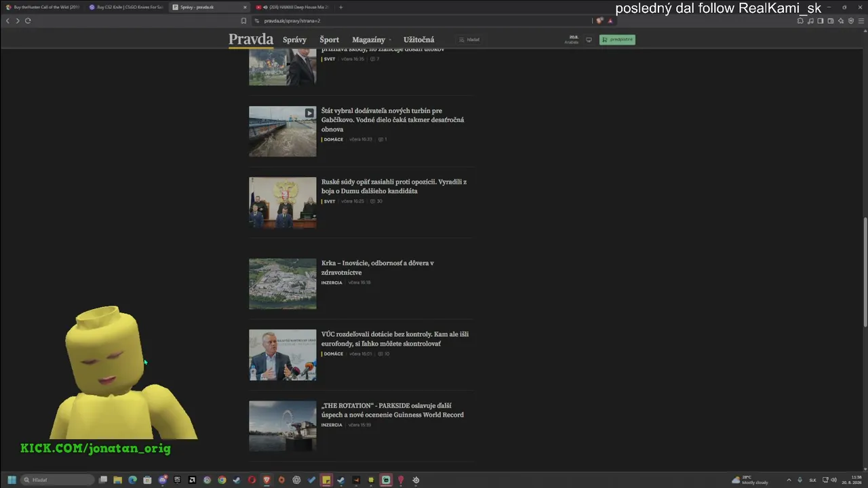Open the Krka – Inovácie article headline

pos(378,268)
